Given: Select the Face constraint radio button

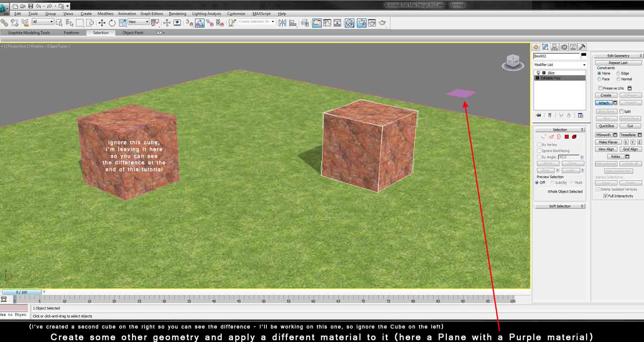Looking at the screenshot, I should tap(599, 79).
